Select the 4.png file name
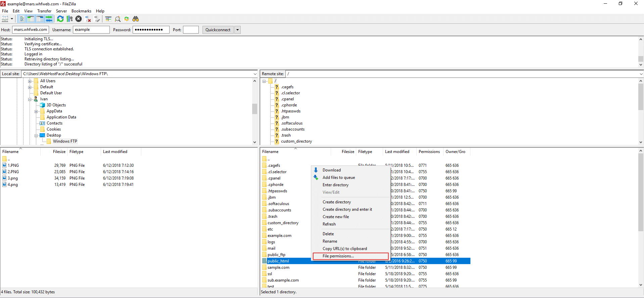The width and height of the screenshot is (644, 298). [x=13, y=185]
